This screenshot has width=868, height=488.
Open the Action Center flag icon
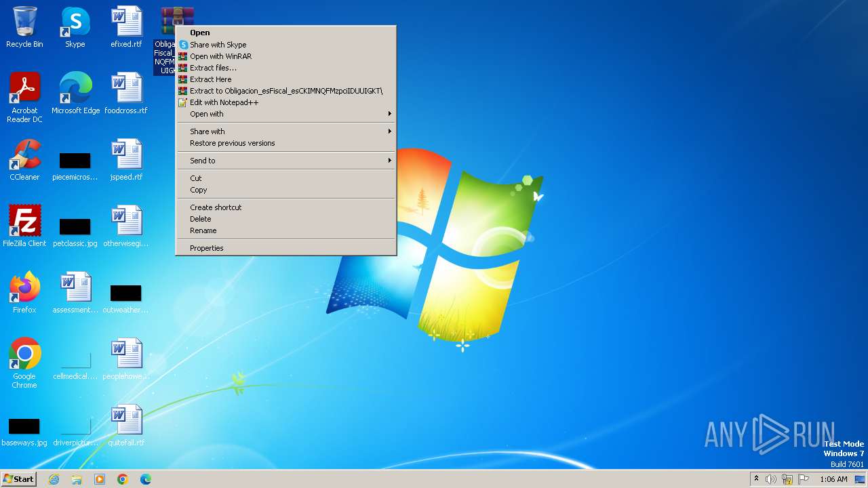(x=804, y=479)
